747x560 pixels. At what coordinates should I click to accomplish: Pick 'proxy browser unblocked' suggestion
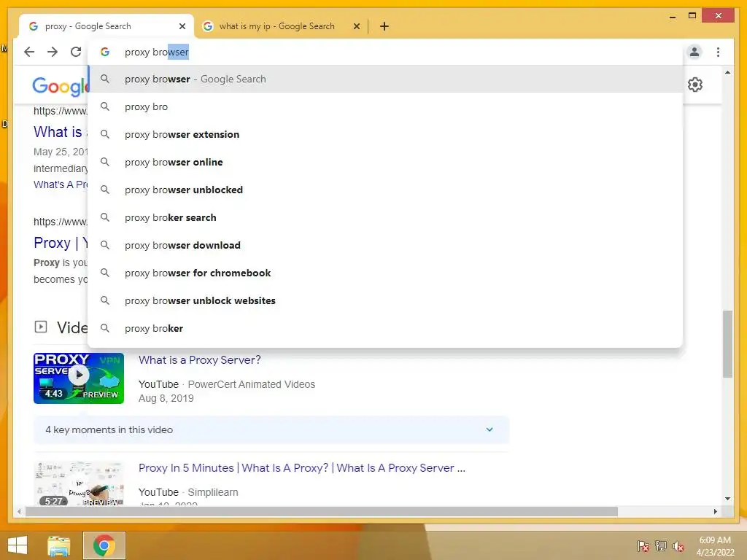[385, 190]
